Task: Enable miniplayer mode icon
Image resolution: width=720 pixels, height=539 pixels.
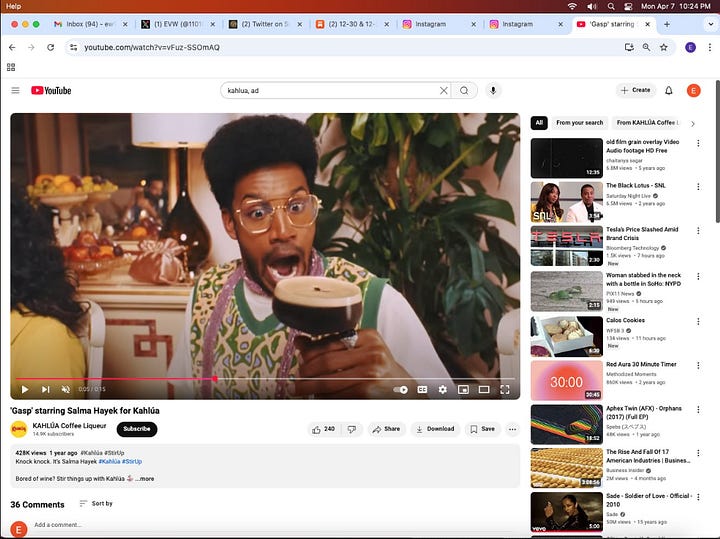Action: click(x=463, y=389)
